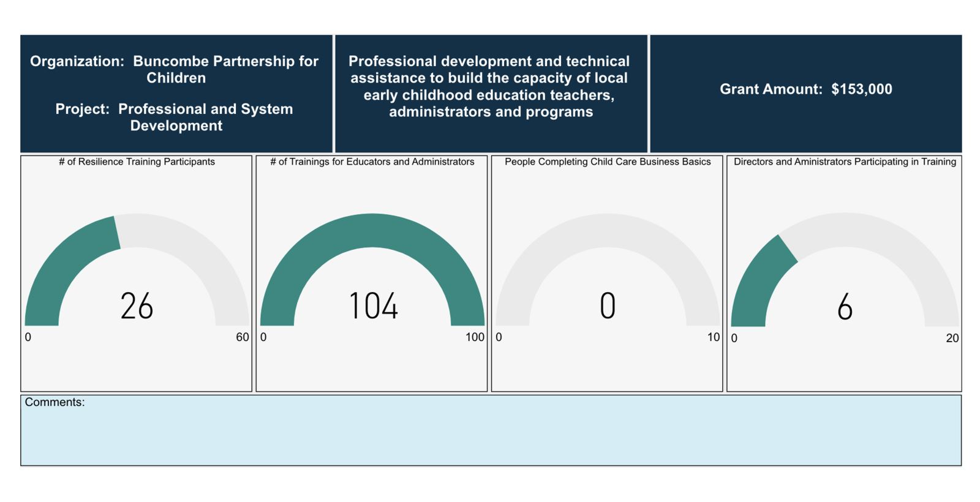Screen dimensions: 980x502
Task: Click the value 6 in directors gauge
Action: pos(845,307)
